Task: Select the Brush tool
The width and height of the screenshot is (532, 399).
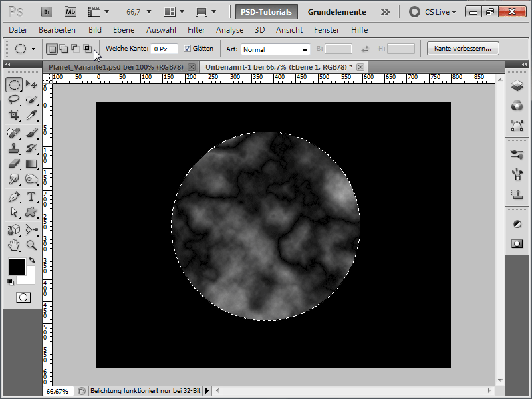Action: [x=31, y=133]
